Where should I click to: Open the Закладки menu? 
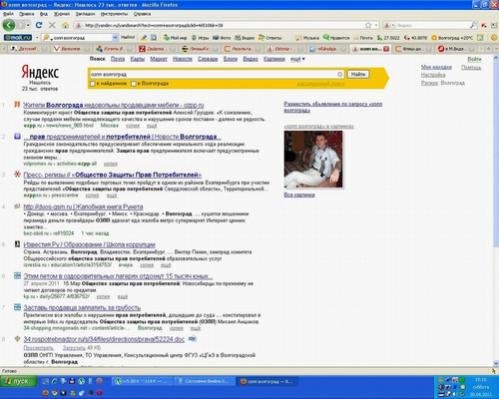85,14
